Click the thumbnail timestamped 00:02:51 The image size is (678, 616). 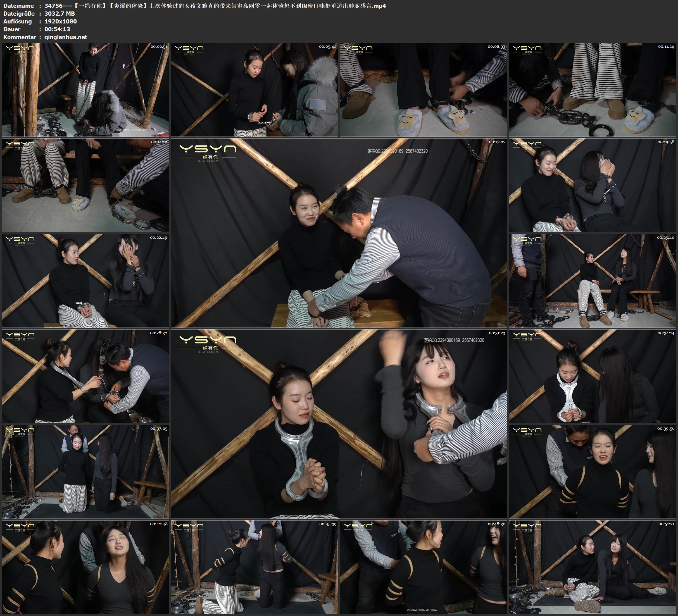tap(85, 89)
